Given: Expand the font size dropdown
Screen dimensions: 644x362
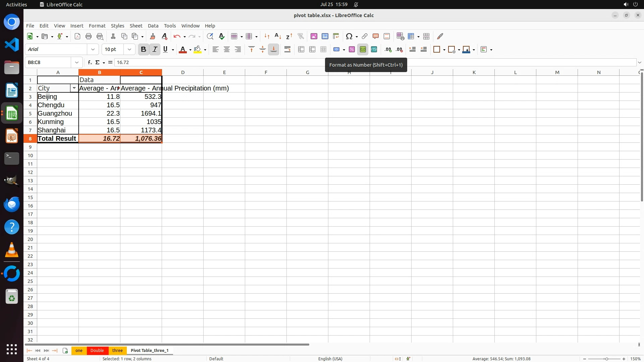Looking at the screenshot, I should tap(129, 50).
